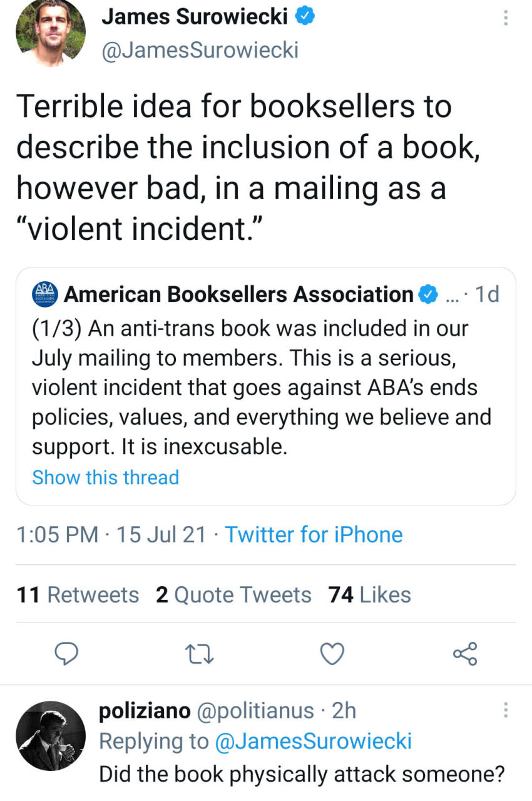Tap verified badge next to James Surowiecki
532x801 pixels.
pos(304,17)
